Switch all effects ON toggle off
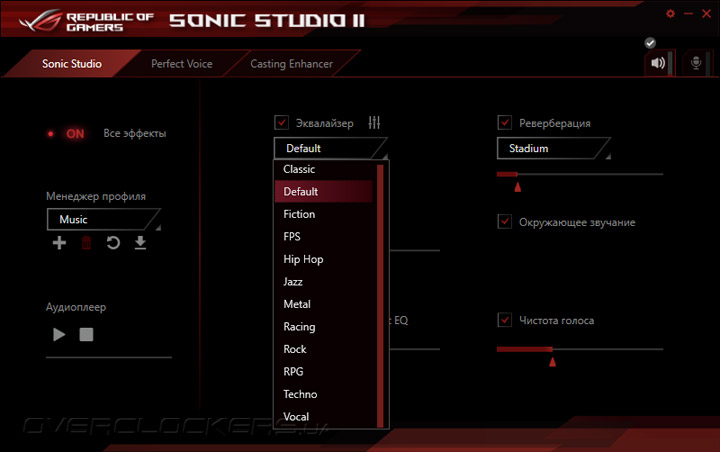 tap(67, 134)
